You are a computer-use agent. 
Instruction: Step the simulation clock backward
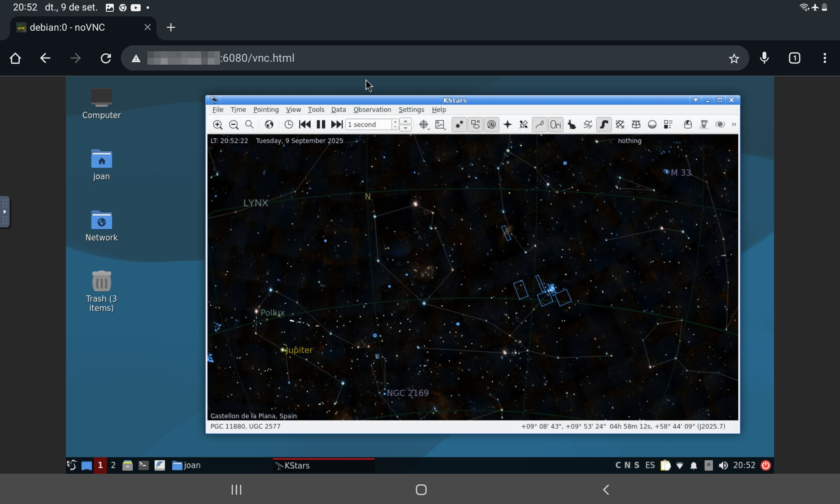304,124
